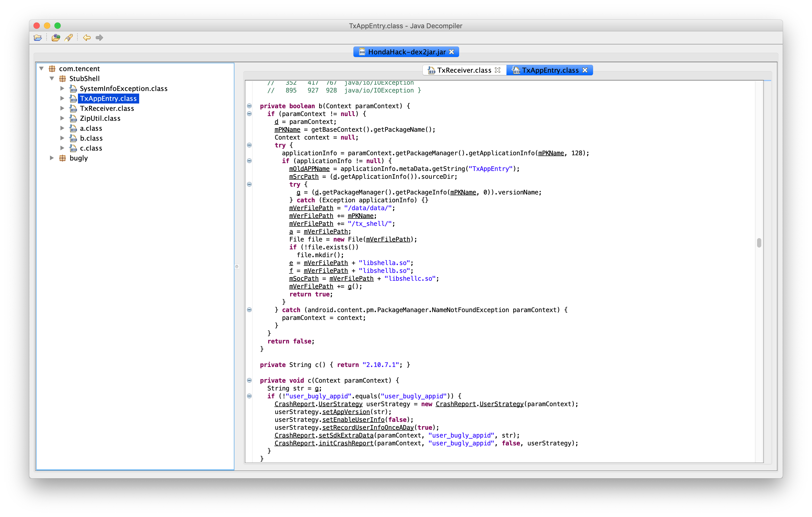
Task: Select SystemInfoException.class in the tree
Action: pyautogui.click(x=123, y=89)
